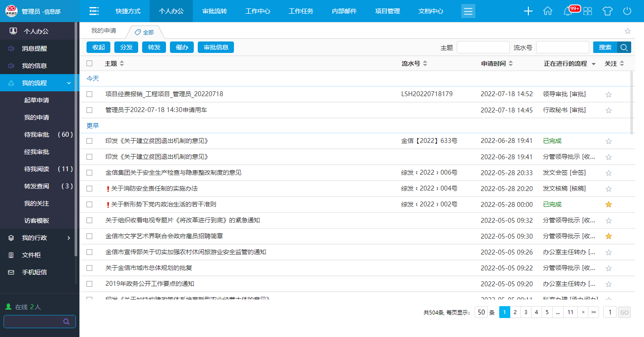Click the home icon in top bar
Image resolution: width=644 pixels, height=337 pixels.
[548, 11]
